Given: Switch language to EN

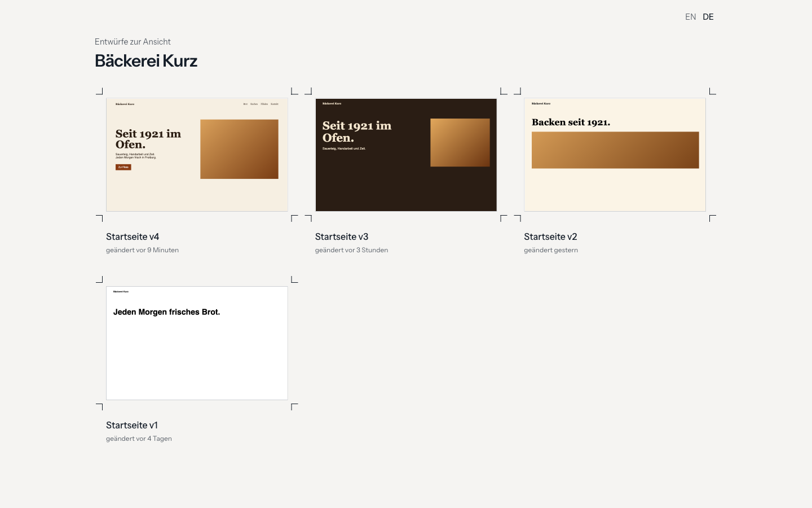Looking at the screenshot, I should (x=690, y=17).
